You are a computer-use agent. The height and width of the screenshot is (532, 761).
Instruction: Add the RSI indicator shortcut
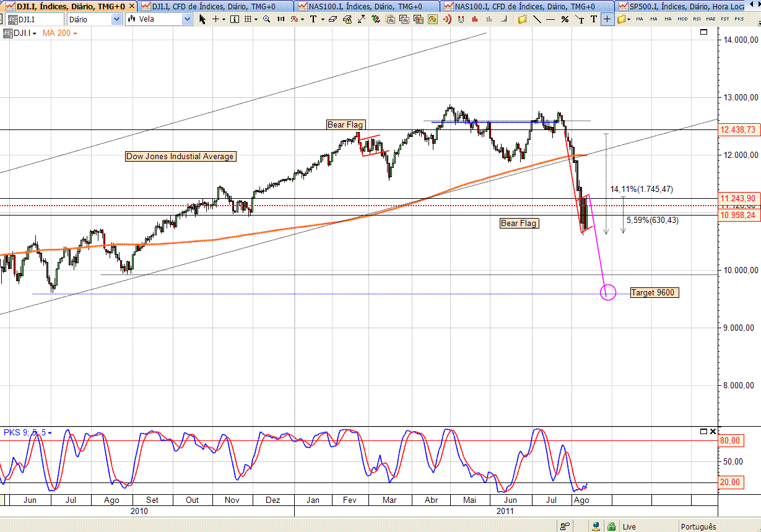697,19
